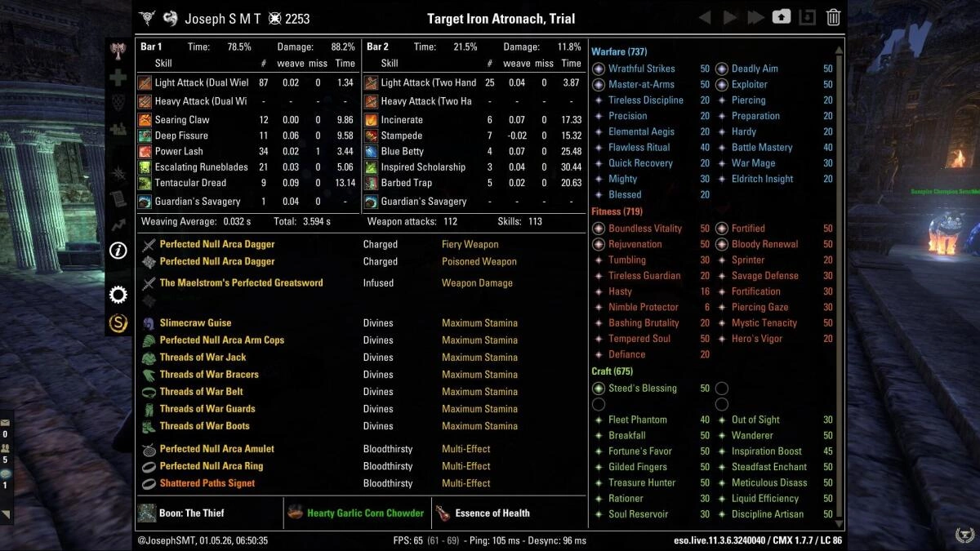Screen dimensions: 980x551
Task: Click the Boundless Vitality champion skill
Action: 645,229
